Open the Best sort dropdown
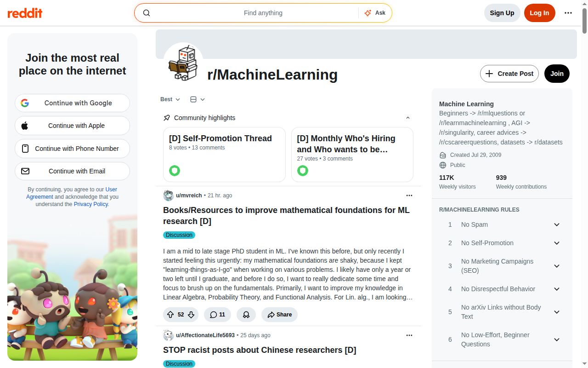The width and height of the screenshot is (588, 368). click(170, 99)
